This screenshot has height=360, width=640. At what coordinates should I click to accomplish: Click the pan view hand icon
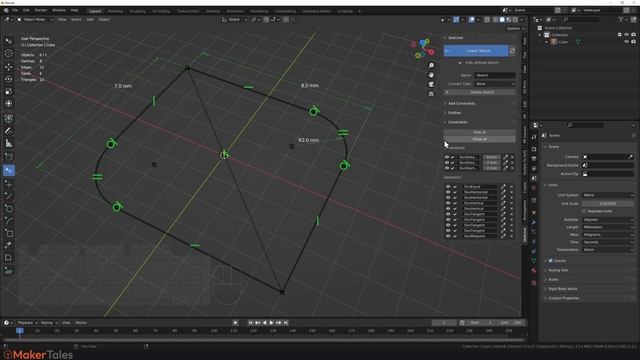(x=431, y=75)
